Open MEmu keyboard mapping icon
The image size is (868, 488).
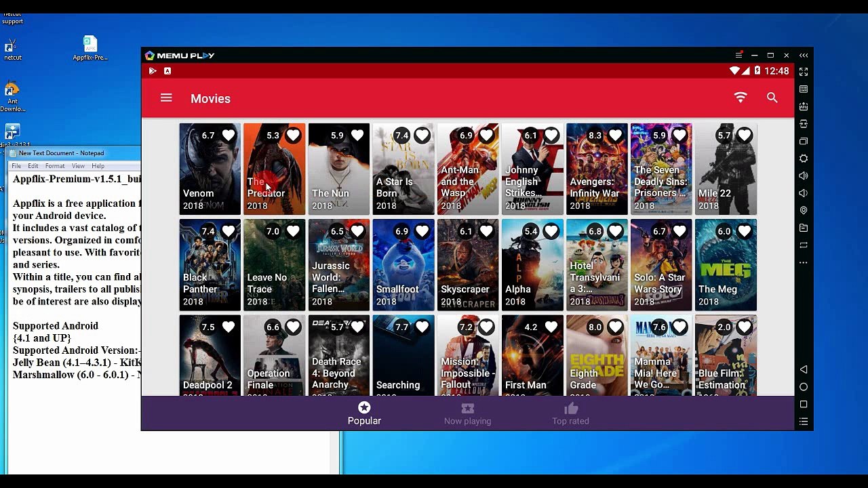click(x=804, y=89)
